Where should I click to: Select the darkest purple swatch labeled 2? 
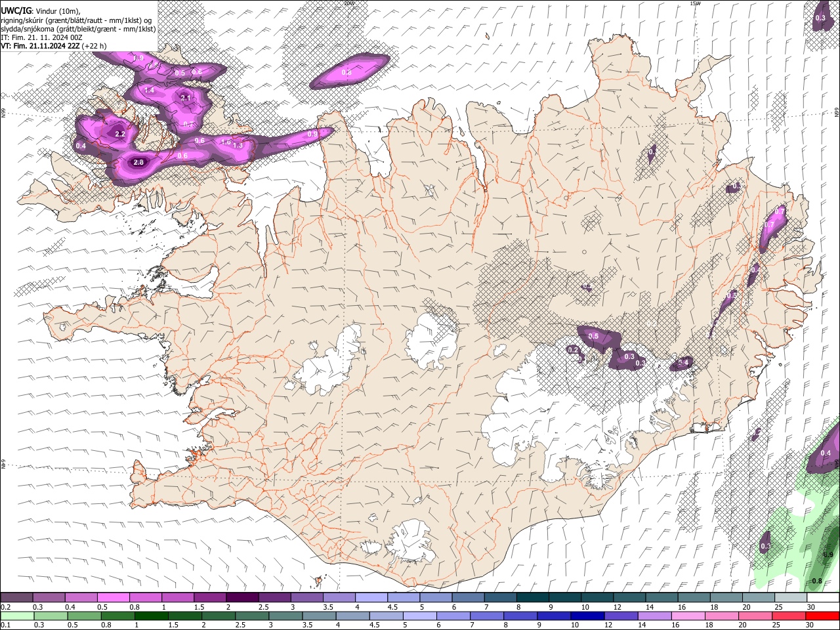tap(241, 597)
